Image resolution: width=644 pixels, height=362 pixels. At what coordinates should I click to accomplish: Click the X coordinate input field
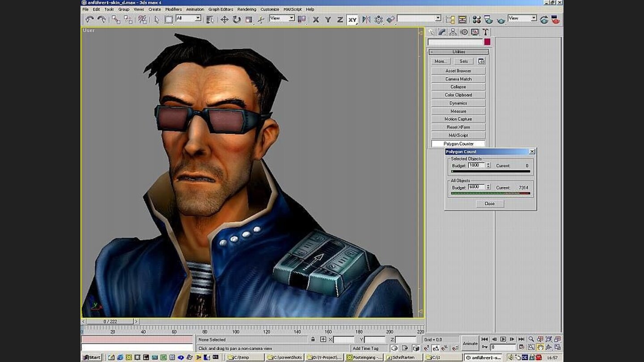coord(344,340)
